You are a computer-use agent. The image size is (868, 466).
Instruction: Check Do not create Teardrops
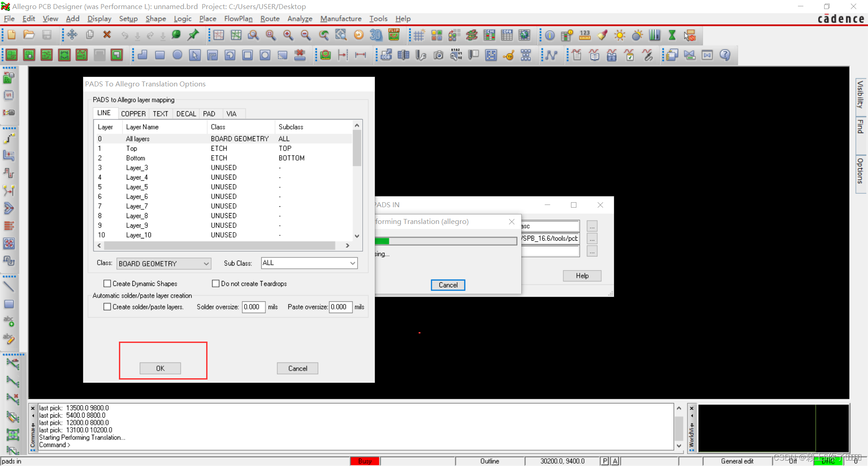[216, 284]
